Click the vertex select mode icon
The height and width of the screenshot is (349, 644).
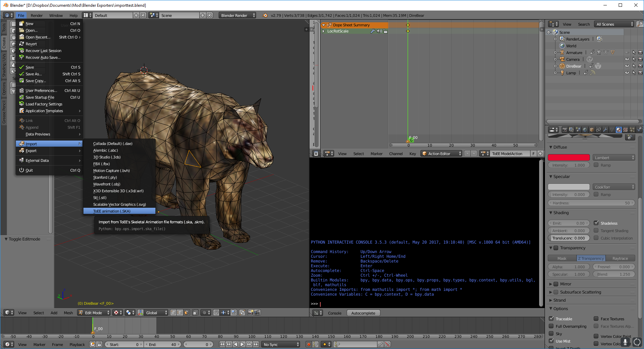click(173, 313)
